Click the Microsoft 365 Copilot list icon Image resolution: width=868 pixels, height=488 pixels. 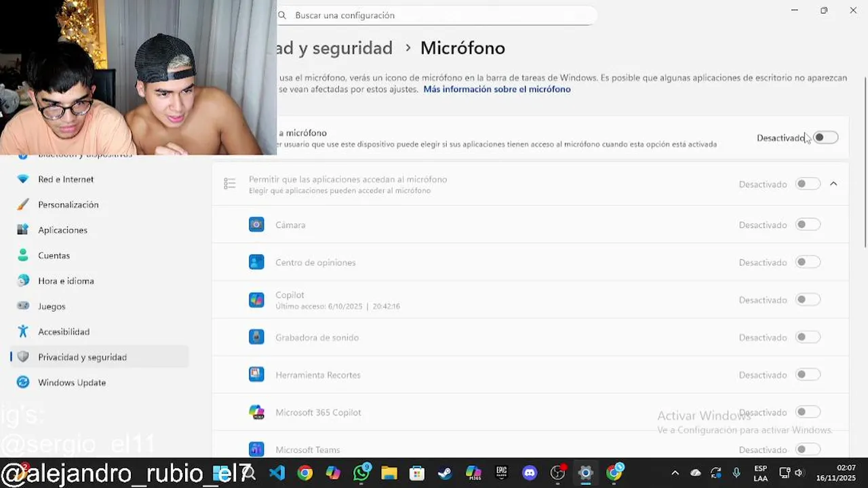[x=256, y=412]
